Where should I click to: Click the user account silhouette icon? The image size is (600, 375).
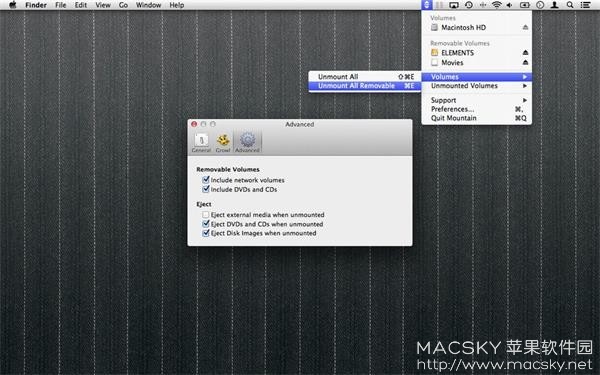point(554,5)
